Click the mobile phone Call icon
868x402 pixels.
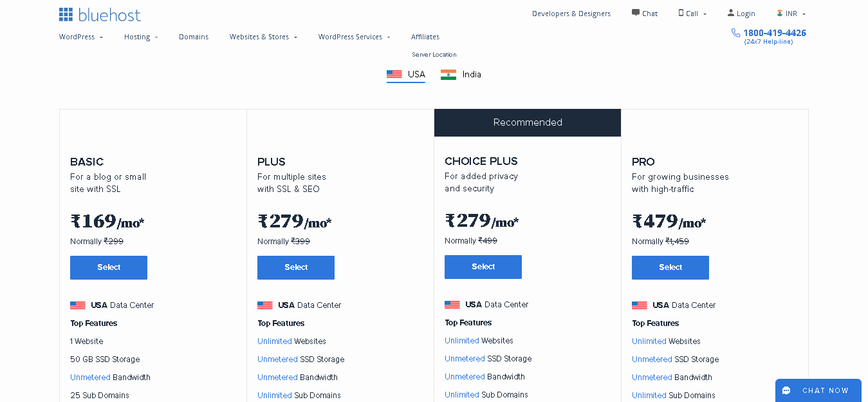tap(681, 13)
